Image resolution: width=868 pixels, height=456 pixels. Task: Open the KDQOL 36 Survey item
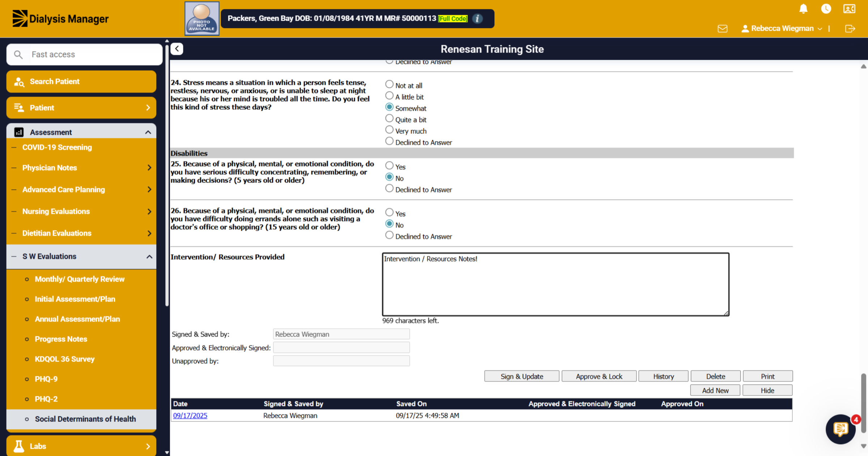[x=65, y=359]
